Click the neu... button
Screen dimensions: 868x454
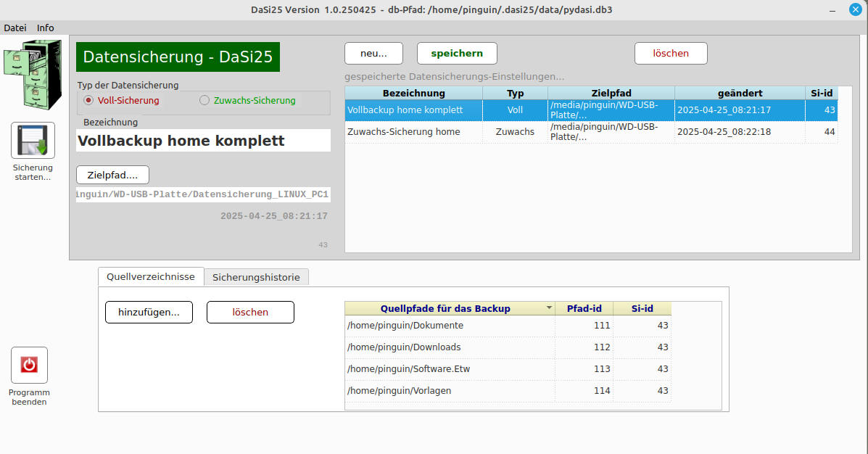[x=373, y=53]
